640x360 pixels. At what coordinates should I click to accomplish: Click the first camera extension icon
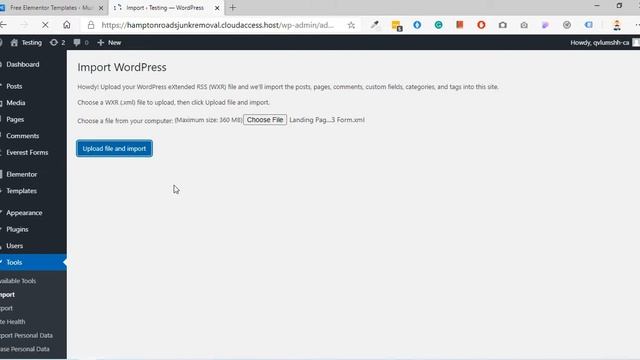[x=503, y=25]
